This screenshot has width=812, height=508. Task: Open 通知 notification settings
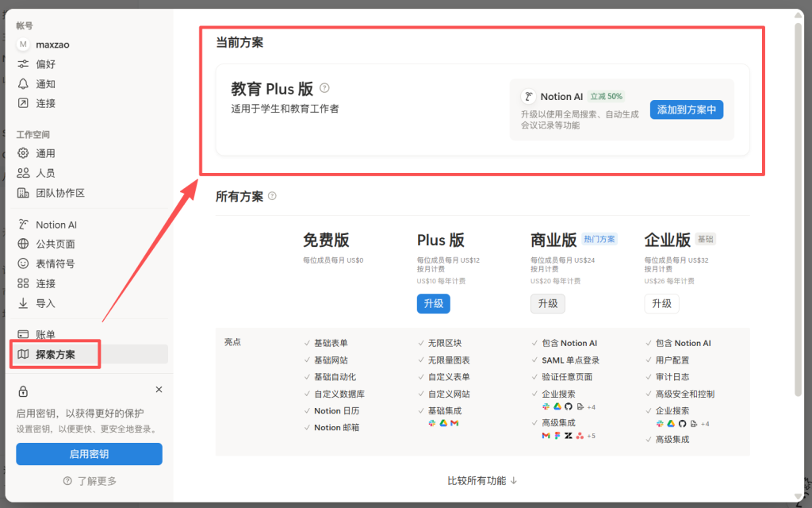[45, 83]
